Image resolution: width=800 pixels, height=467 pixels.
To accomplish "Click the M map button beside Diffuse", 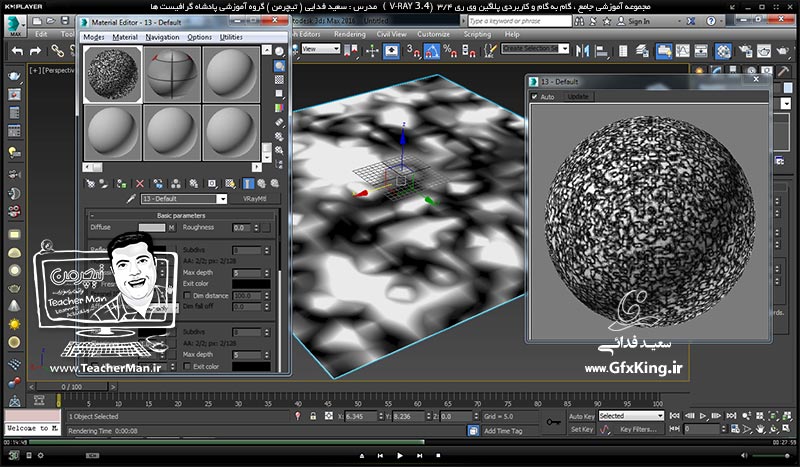I will pos(171,228).
